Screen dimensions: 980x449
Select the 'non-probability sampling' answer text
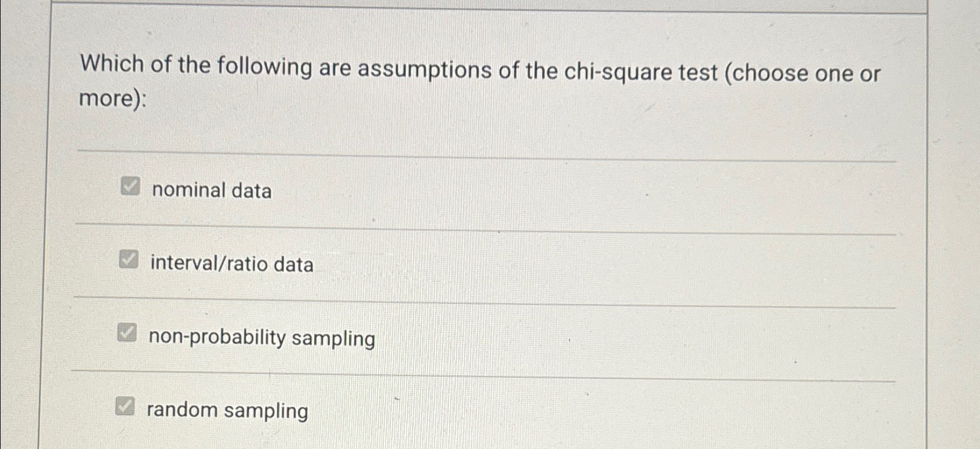[261, 337]
